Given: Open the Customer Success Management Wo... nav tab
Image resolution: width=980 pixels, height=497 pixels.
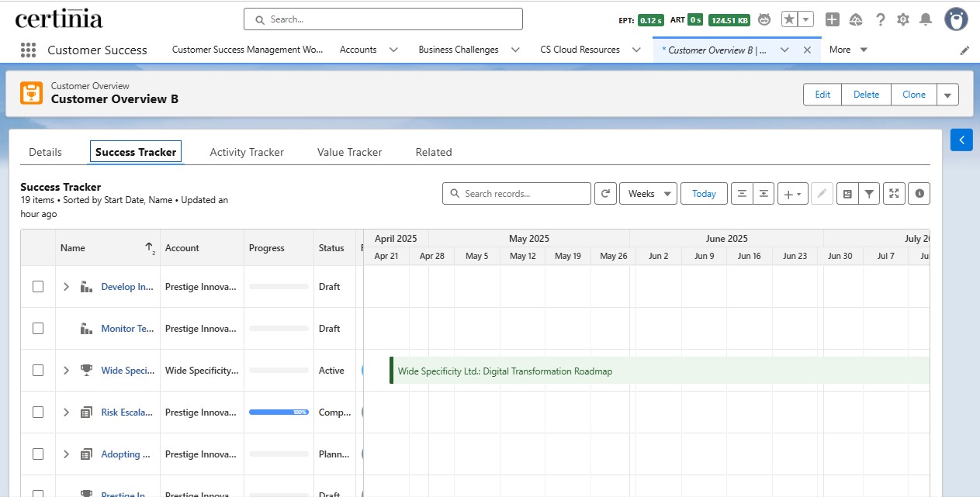Looking at the screenshot, I should point(248,50).
